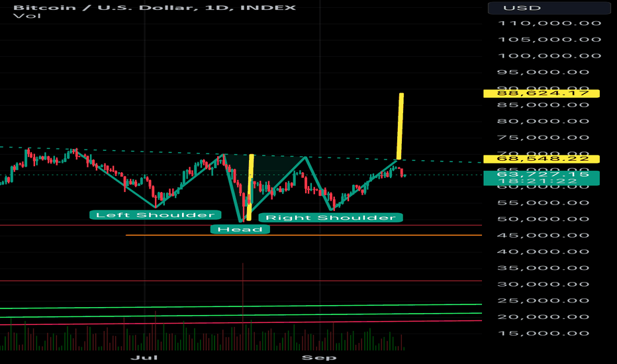Click the USD currency button
This screenshot has width=617, height=364.
click(549, 8)
